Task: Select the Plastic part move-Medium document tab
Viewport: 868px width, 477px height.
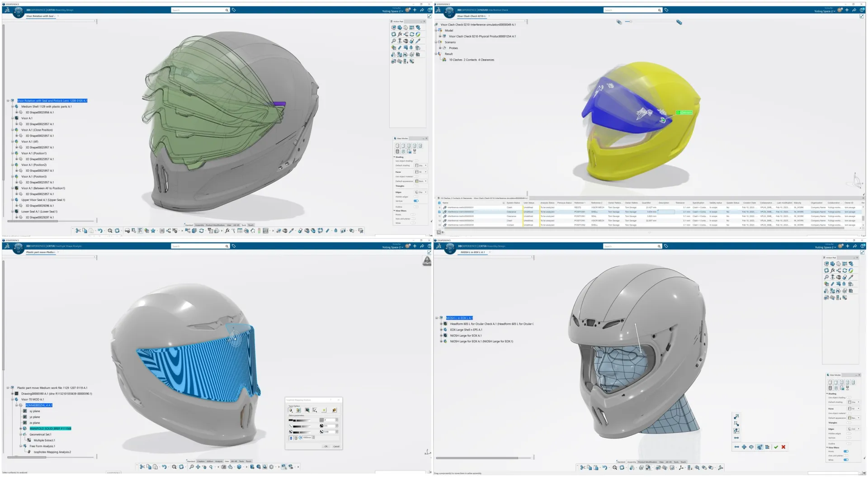Action: 41,252
